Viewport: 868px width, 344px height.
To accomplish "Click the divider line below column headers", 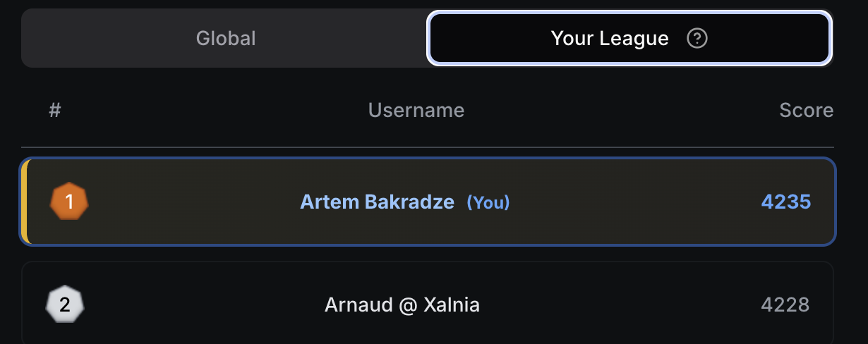I will click(428, 147).
